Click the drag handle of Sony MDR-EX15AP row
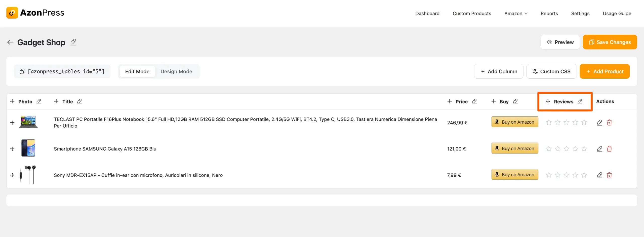644x237 pixels. [12, 175]
